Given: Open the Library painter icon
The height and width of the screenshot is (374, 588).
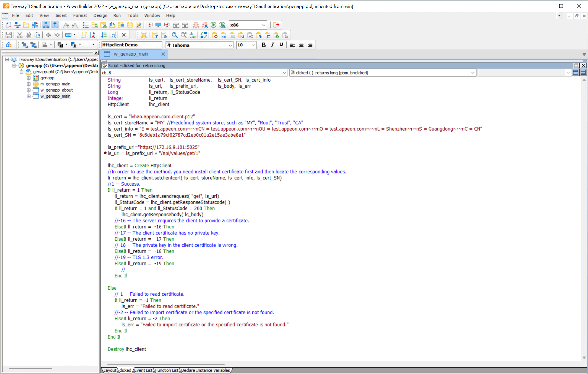Looking at the screenshot, I should pos(112,25).
